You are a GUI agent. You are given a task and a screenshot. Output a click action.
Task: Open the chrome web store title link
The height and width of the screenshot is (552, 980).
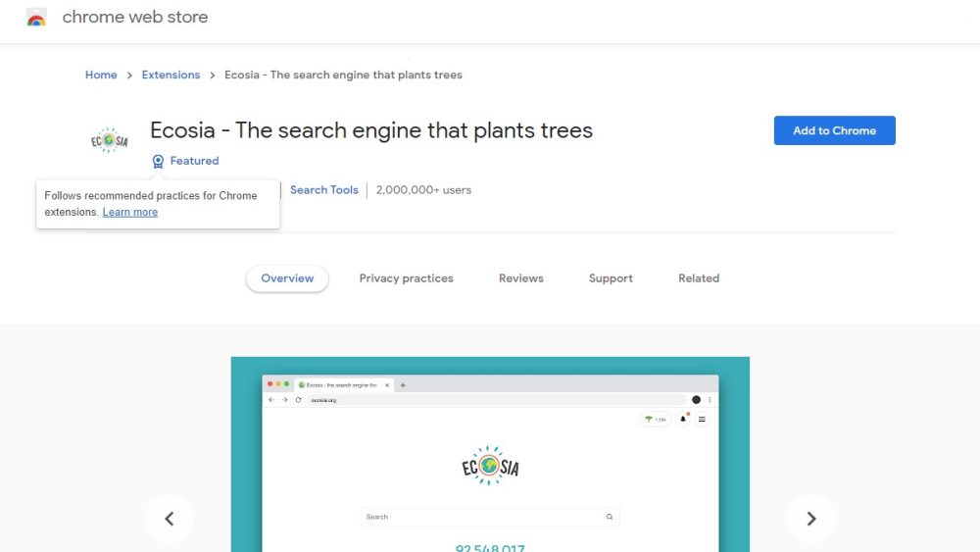(135, 17)
